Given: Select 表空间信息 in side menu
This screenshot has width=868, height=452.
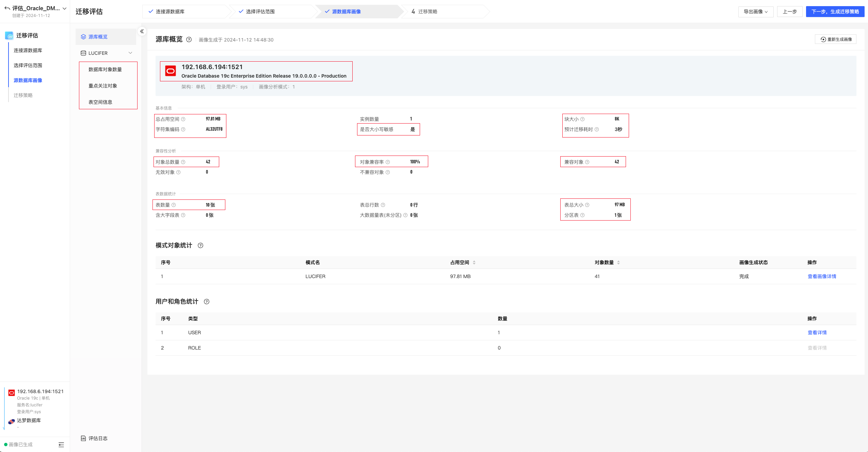Looking at the screenshot, I should click(x=100, y=102).
